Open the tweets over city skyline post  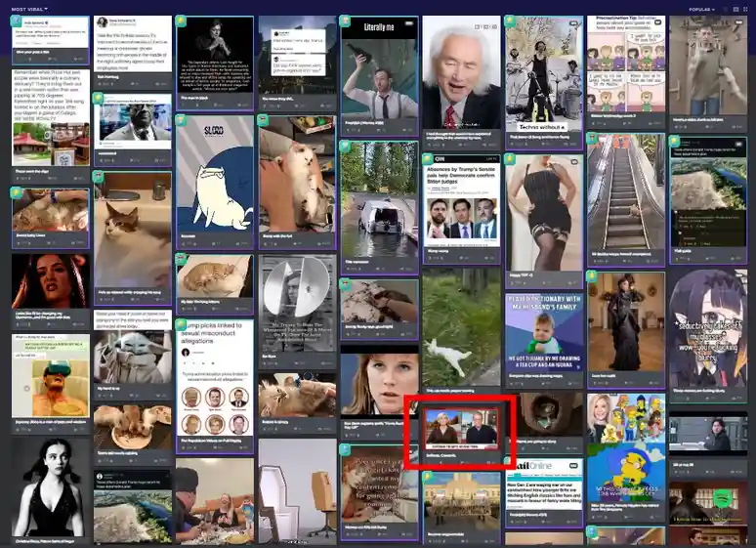tap(297, 63)
